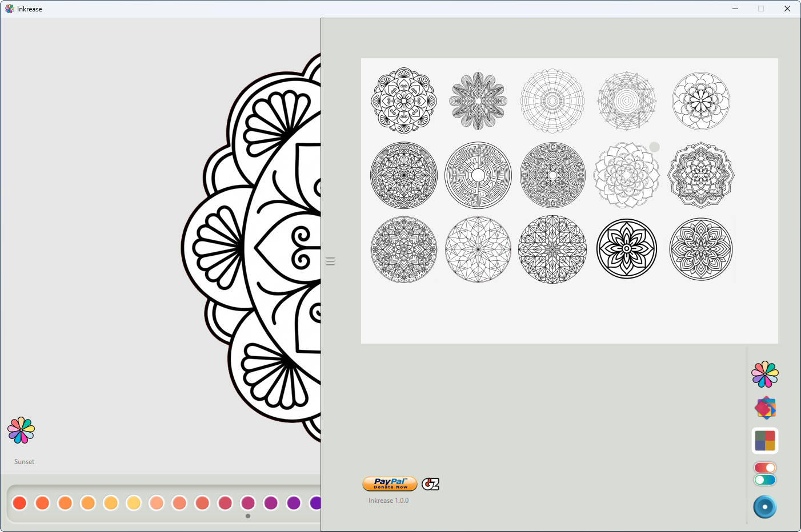801x532 pixels.
Task: Pick the magenta swatch above the dot marker
Action: coord(248,503)
